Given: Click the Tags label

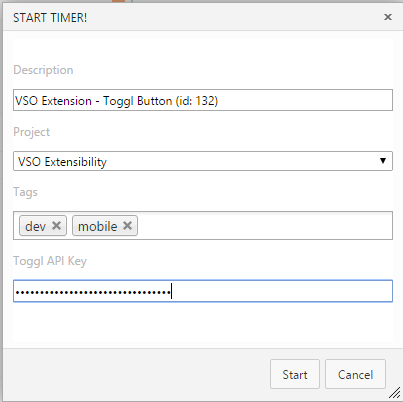Looking at the screenshot, I should [25, 192].
